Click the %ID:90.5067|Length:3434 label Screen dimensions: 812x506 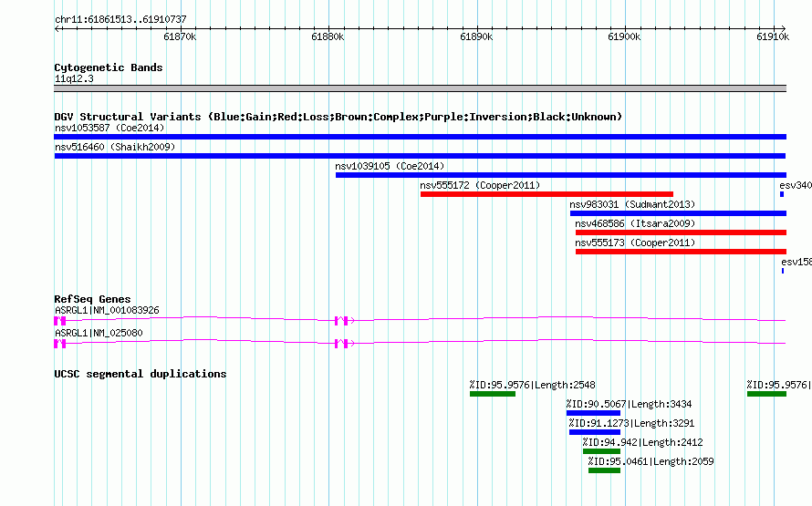[x=629, y=404]
